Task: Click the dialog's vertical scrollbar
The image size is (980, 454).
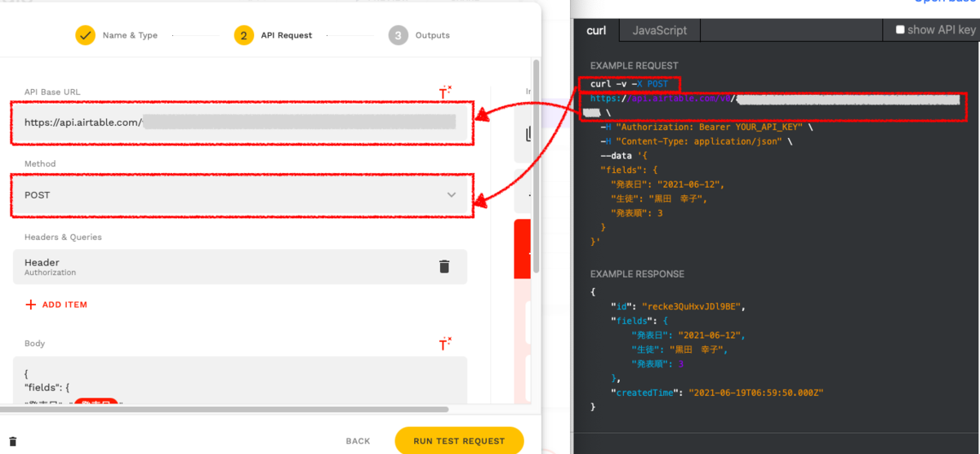Action: pos(536,167)
